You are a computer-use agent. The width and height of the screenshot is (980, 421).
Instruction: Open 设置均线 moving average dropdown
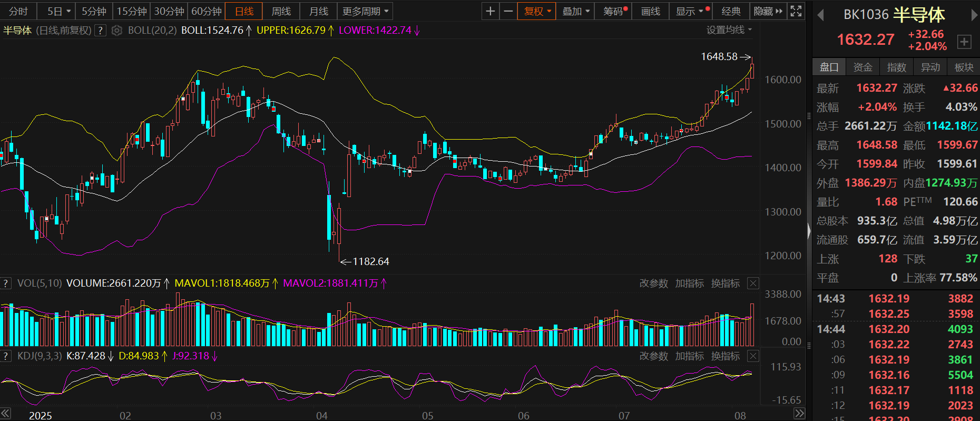point(729,30)
